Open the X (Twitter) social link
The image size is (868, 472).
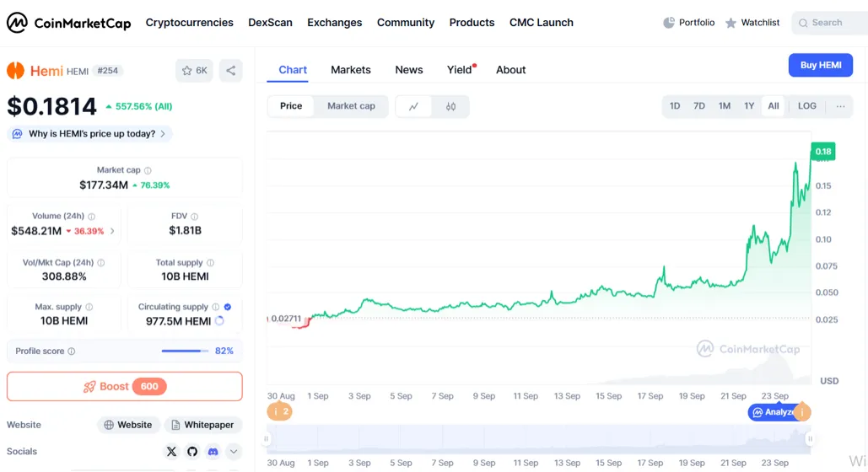tap(172, 452)
